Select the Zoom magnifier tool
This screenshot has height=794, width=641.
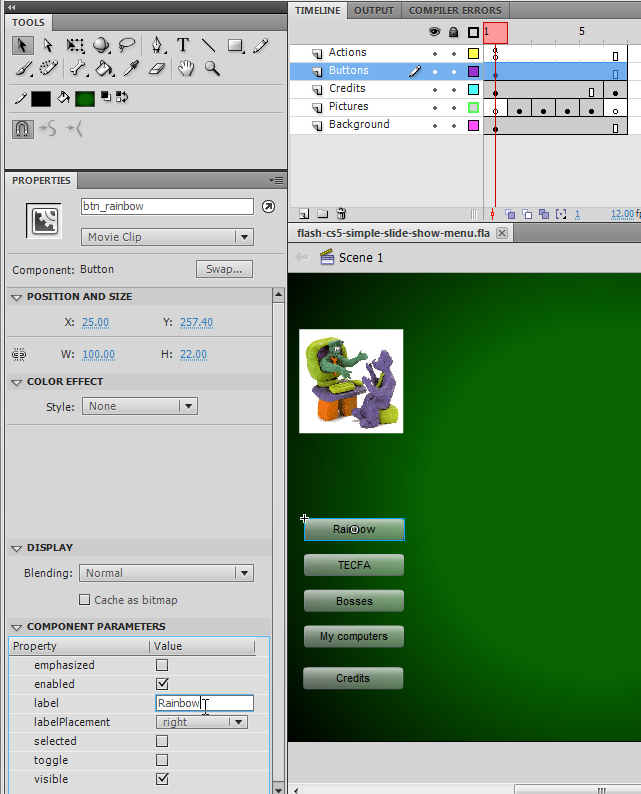pyautogui.click(x=212, y=68)
